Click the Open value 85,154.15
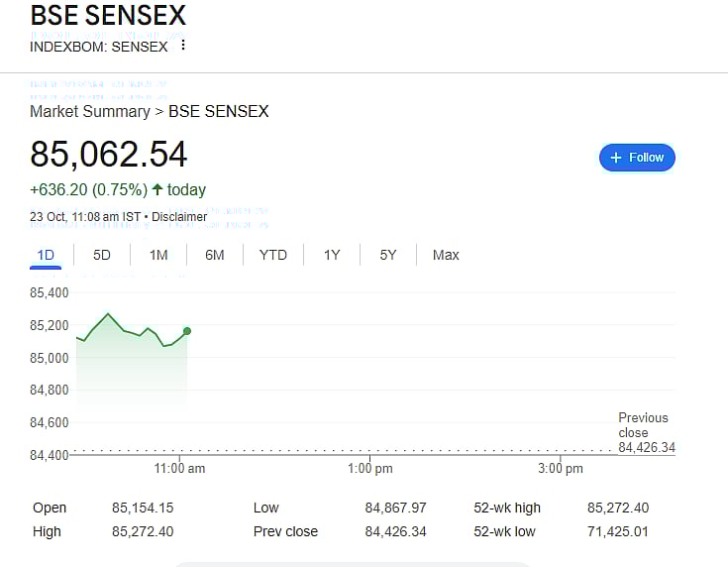 (143, 508)
